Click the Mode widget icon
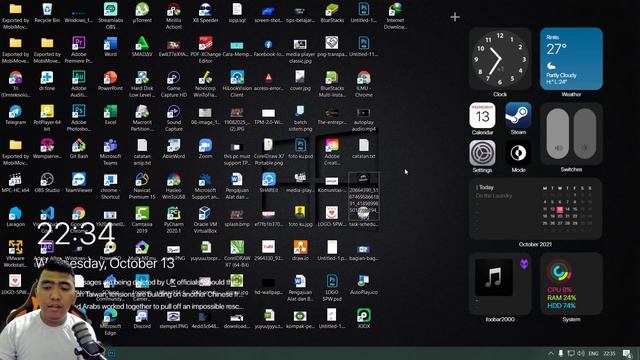 518,153
